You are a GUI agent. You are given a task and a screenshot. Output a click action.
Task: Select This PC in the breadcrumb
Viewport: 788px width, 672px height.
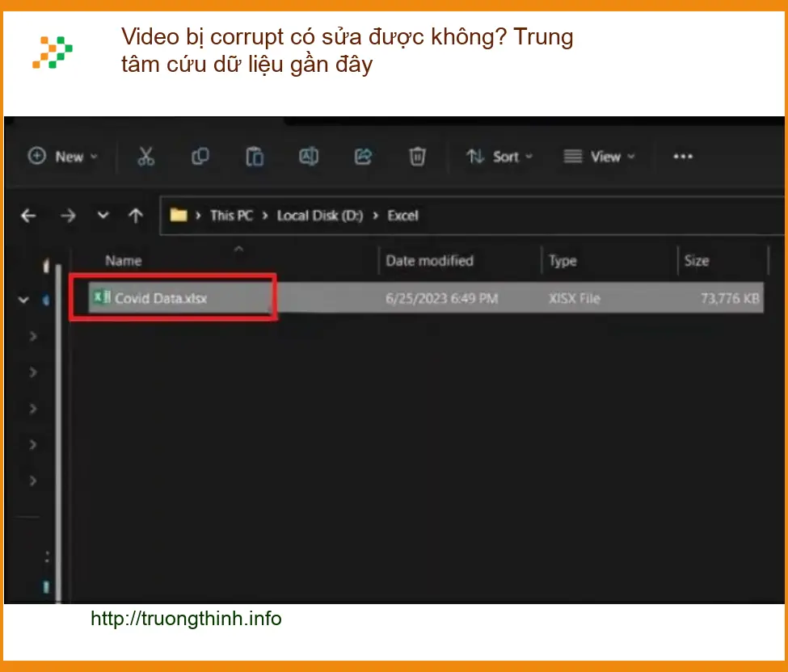click(231, 216)
